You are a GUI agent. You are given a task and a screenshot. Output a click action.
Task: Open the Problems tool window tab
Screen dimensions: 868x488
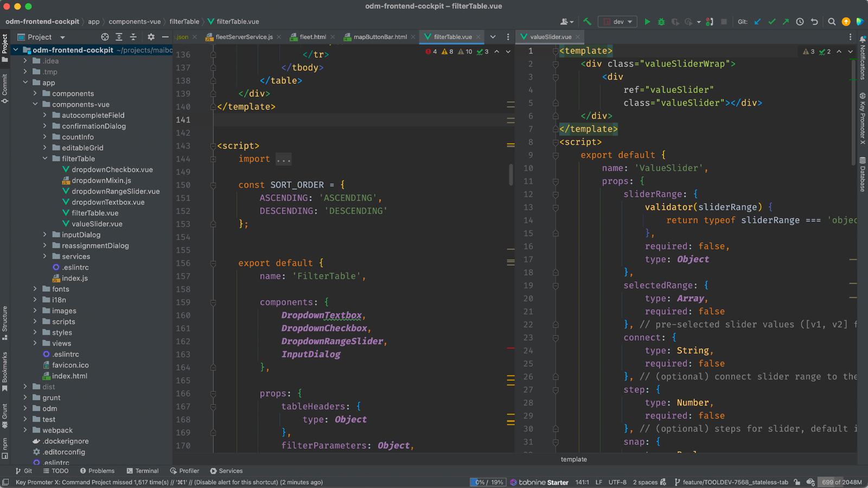point(97,471)
